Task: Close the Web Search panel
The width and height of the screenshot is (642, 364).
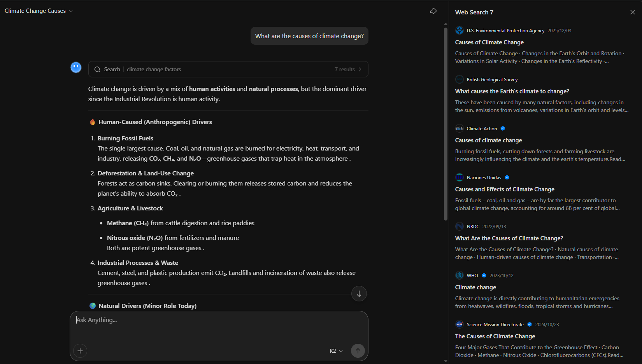Action: click(x=632, y=12)
